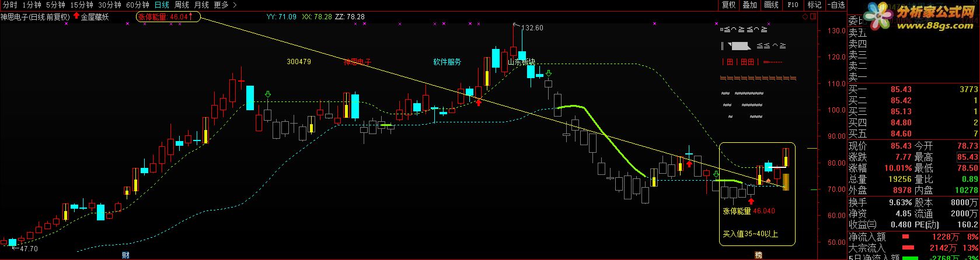Click the red 神思电子 chart label

357,61
